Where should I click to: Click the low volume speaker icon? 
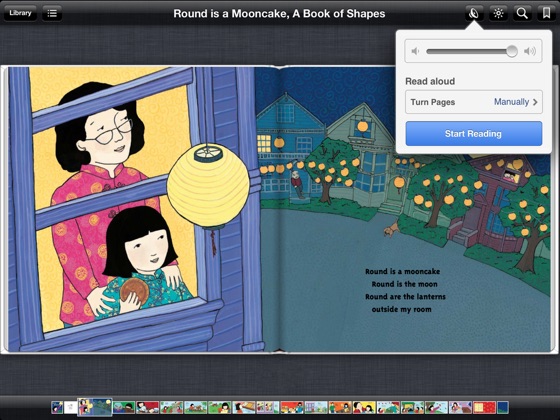pos(415,51)
